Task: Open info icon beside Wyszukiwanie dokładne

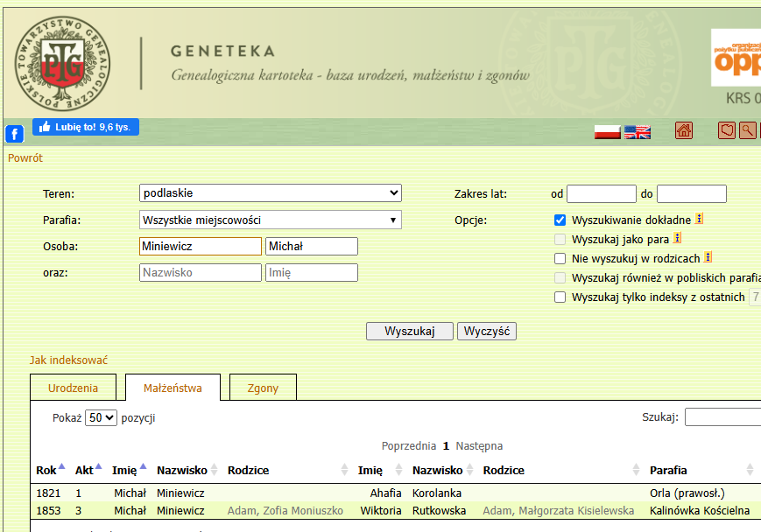Action: click(699, 219)
